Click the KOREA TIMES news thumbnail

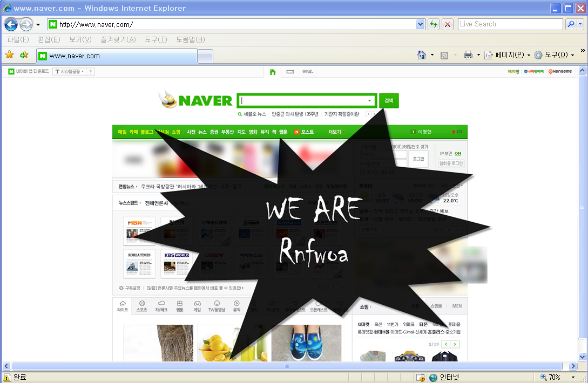point(139,264)
